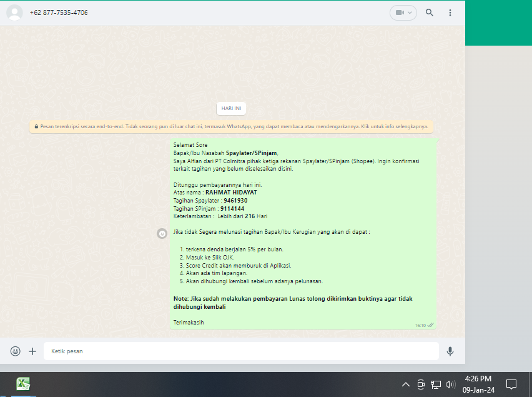Viewport: 532px width, 397px height.
Task: Open the Windows notification center icon
Action: [x=511, y=384]
